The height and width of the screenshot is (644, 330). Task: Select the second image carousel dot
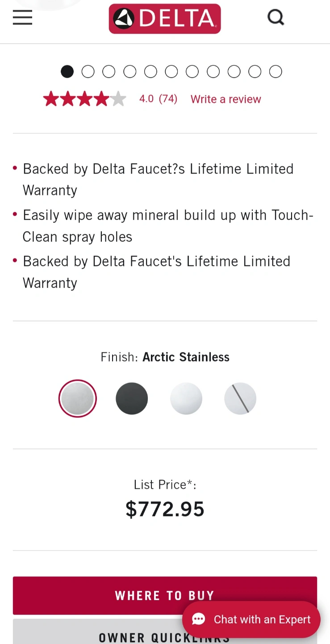coord(88,72)
